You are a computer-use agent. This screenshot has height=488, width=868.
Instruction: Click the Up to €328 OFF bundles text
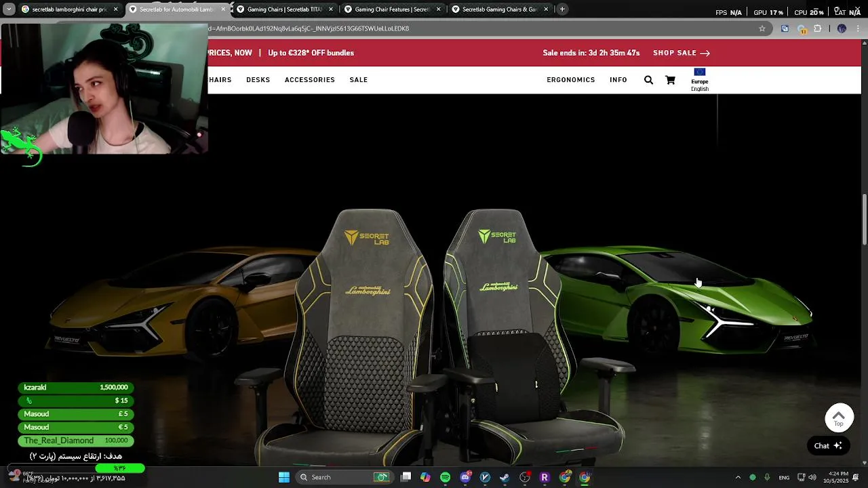click(x=311, y=53)
